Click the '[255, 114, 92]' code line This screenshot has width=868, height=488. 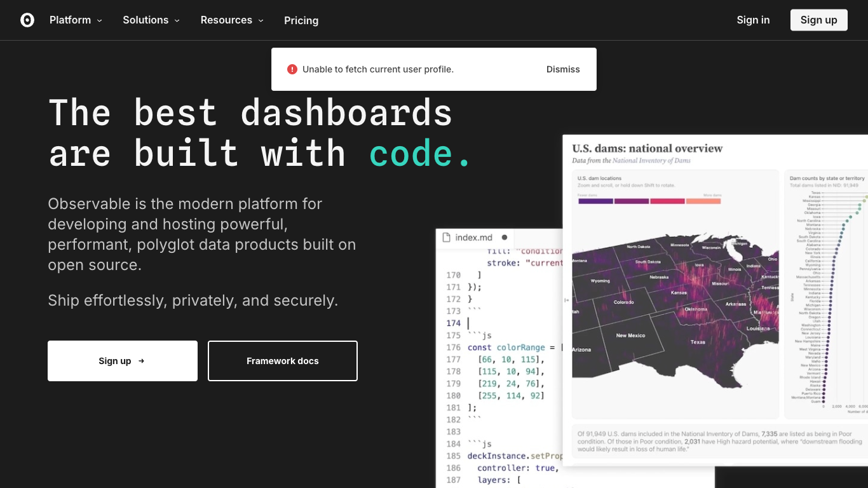coord(512,396)
